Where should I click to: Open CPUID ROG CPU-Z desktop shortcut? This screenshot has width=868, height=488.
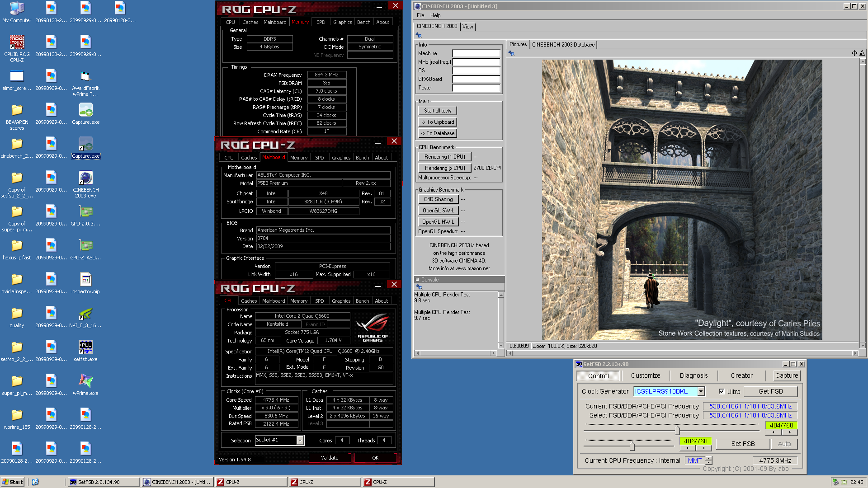click(x=17, y=49)
